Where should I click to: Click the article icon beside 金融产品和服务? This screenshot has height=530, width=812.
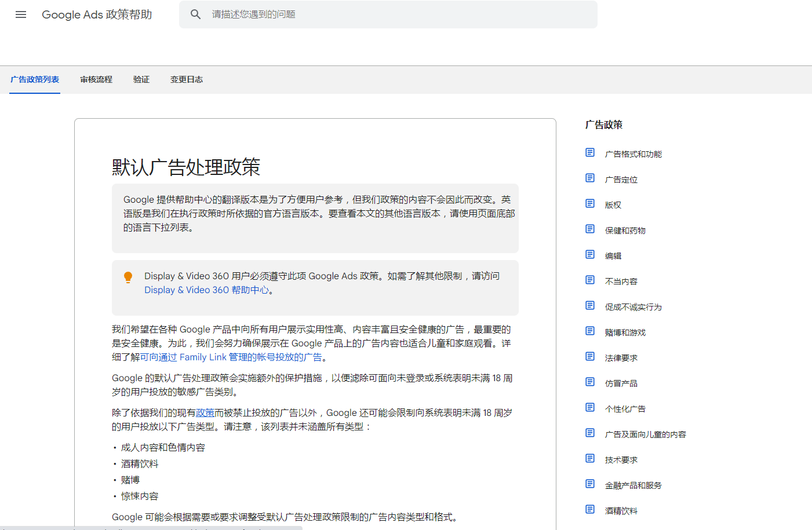(x=590, y=484)
